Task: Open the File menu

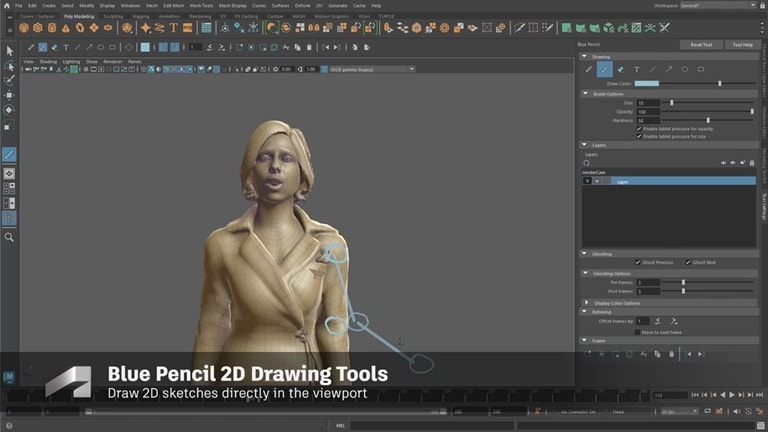Action: click(19, 5)
